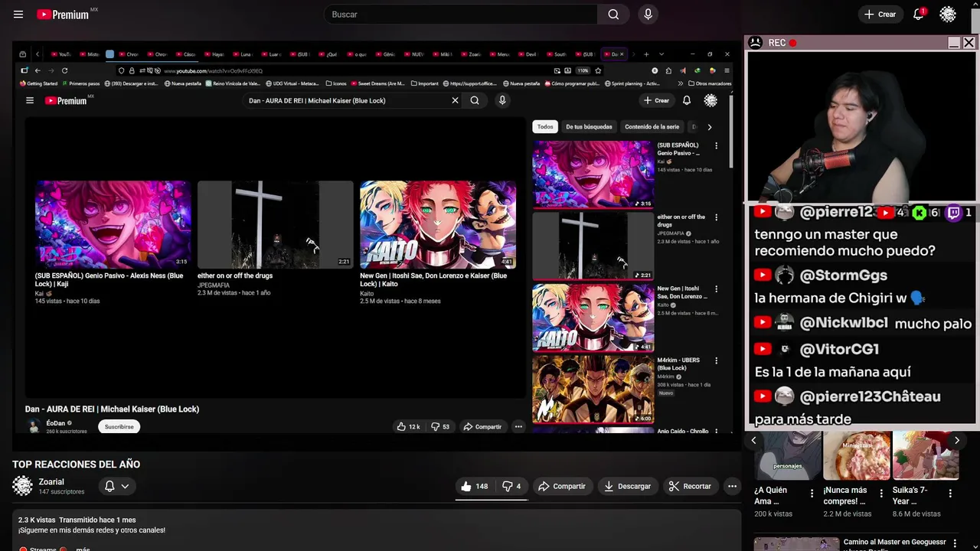Open the Getting Started bookmark
Viewport: 980px width, 551px height.
(x=38, y=83)
